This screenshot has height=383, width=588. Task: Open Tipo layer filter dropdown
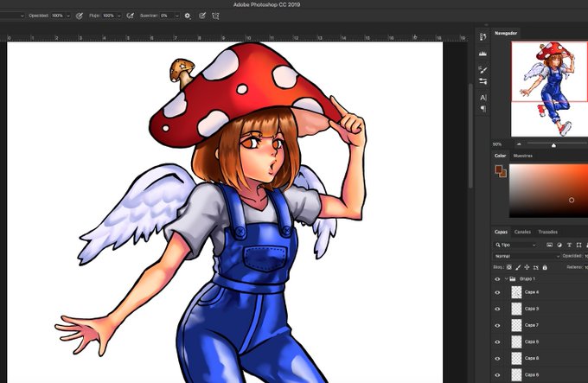click(516, 245)
